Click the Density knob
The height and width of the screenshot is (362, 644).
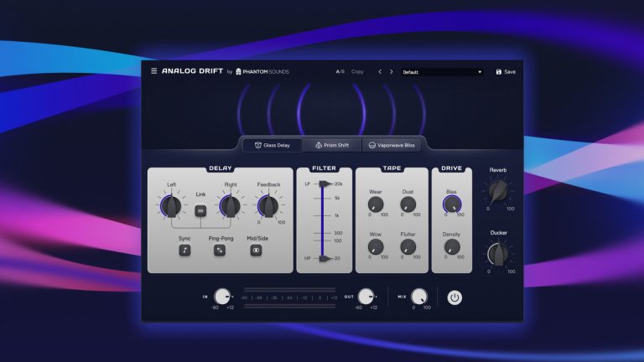[x=452, y=246]
